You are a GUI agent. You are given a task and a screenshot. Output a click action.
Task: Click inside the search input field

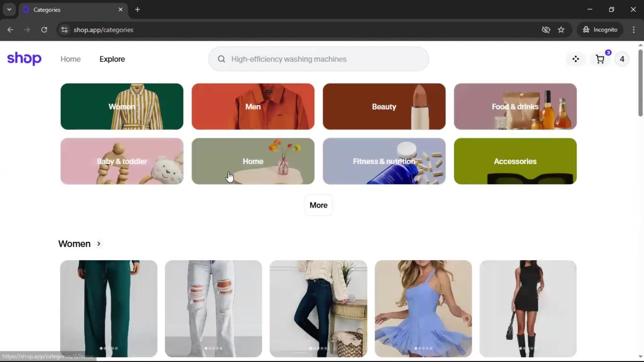[319, 59]
